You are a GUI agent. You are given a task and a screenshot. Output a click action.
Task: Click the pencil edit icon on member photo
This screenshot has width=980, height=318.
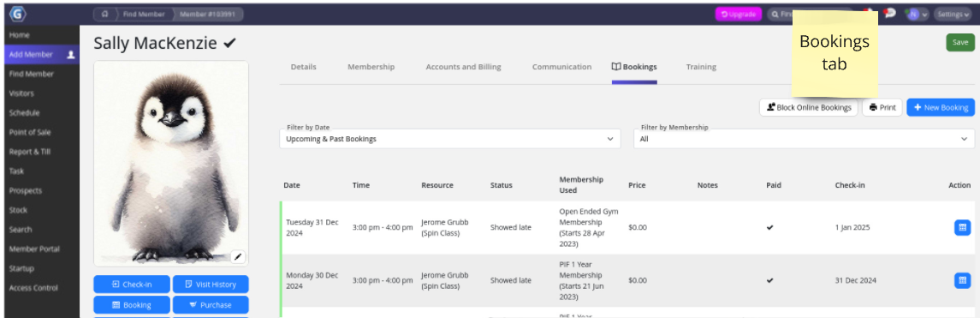(239, 256)
